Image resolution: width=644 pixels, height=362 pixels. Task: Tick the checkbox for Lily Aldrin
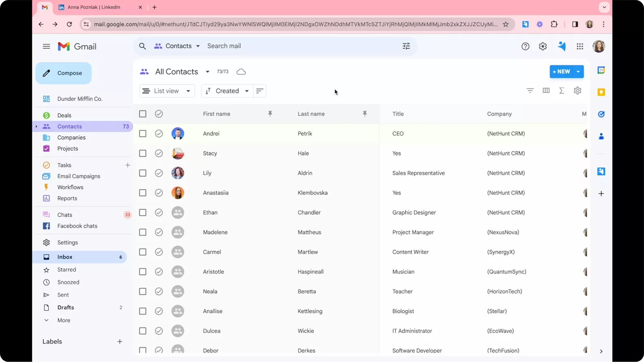tap(143, 173)
